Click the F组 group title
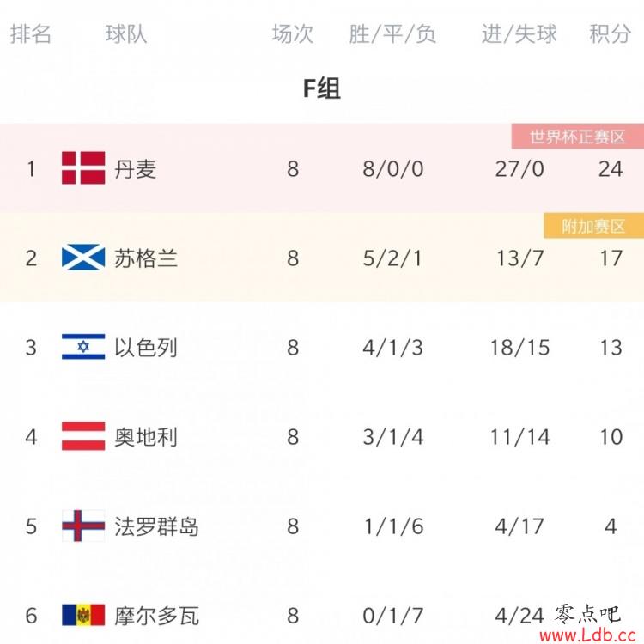This screenshot has width=644, height=644. click(322, 88)
